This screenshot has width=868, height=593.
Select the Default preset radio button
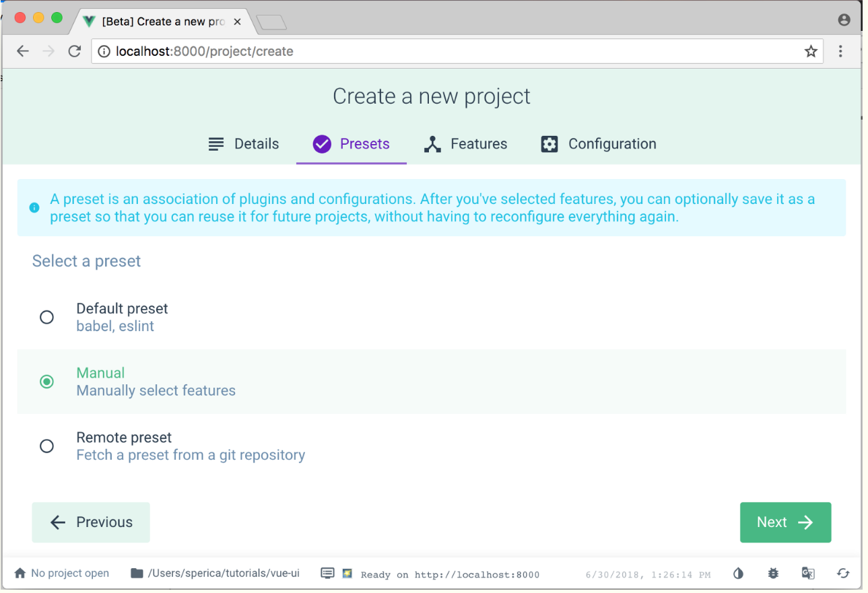tap(46, 317)
